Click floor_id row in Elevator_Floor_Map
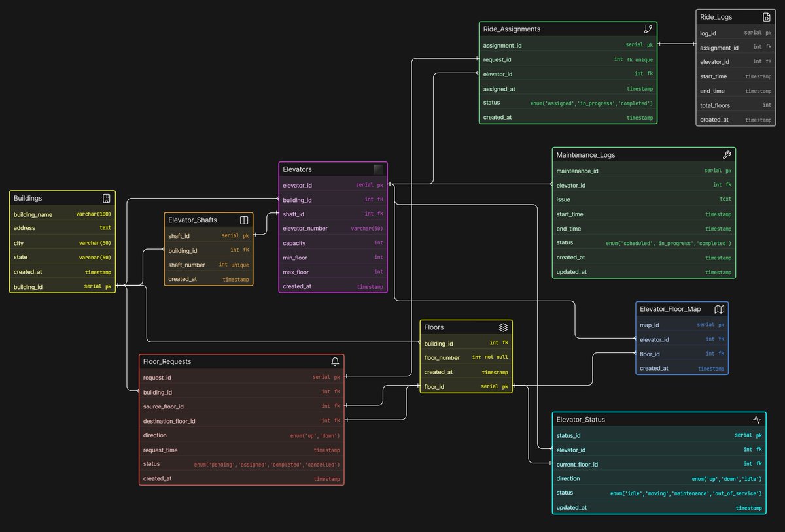The image size is (785, 532). 682,354
